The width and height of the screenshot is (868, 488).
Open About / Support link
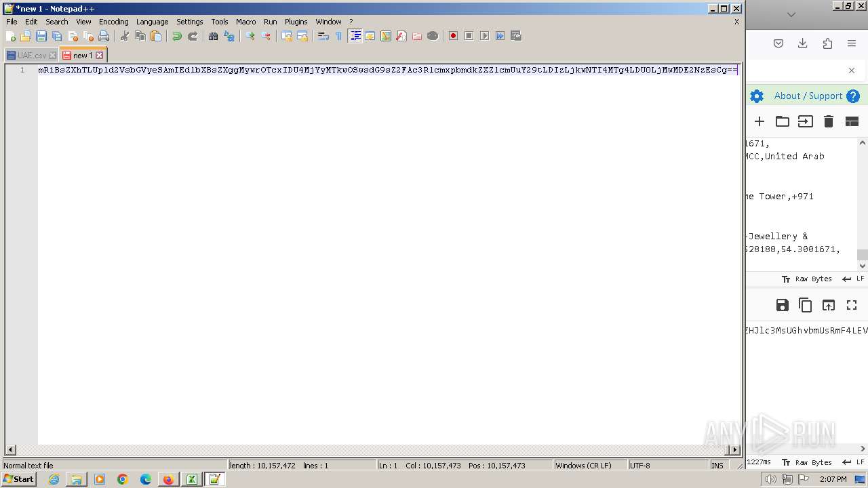coord(808,96)
